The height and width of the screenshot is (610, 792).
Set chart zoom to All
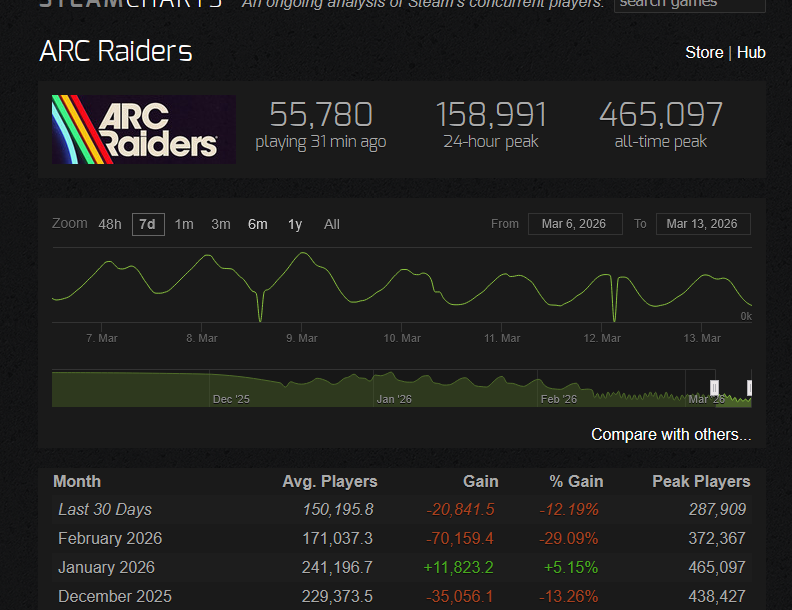332,224
